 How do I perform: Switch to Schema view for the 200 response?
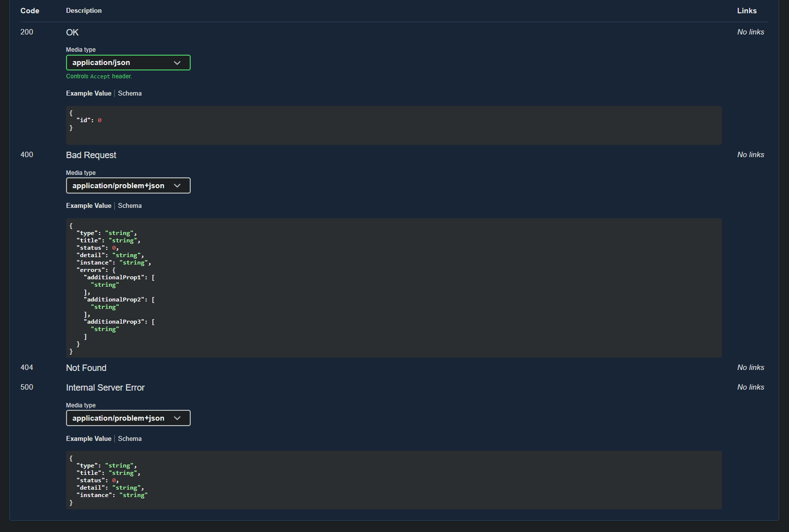coord(130,93)
